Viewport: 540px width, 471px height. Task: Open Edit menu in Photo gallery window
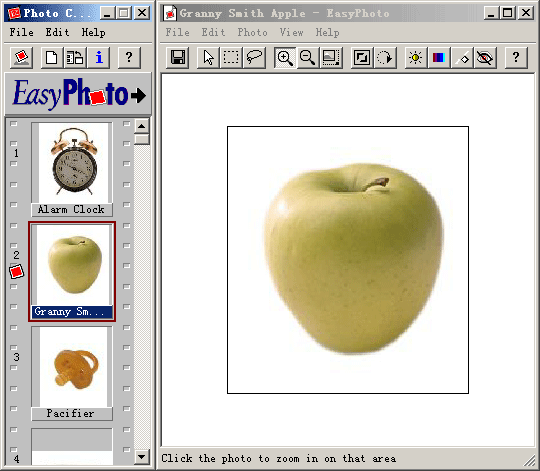[57, 32]
